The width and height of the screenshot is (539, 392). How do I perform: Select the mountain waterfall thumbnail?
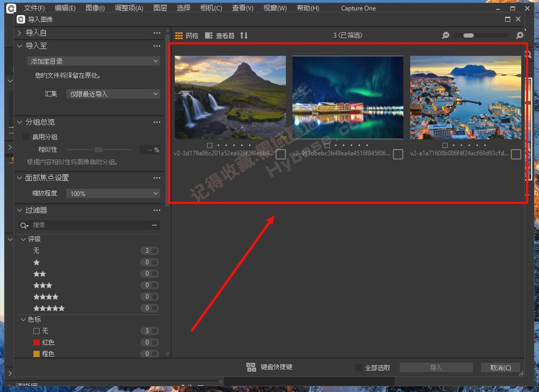click(x=230, y=97)
